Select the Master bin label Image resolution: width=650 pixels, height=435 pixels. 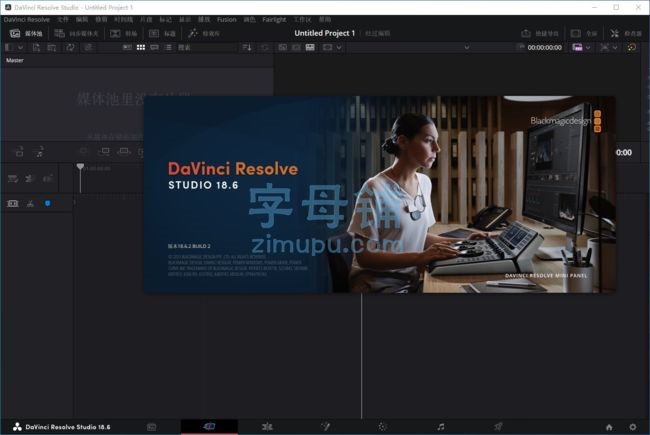[15, 60]
